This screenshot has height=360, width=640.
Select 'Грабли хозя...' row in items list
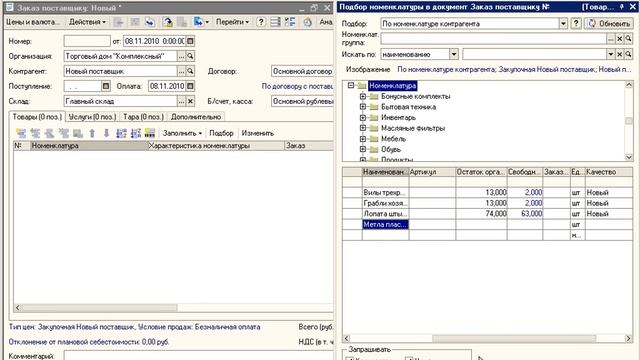[x=487, y=203]
